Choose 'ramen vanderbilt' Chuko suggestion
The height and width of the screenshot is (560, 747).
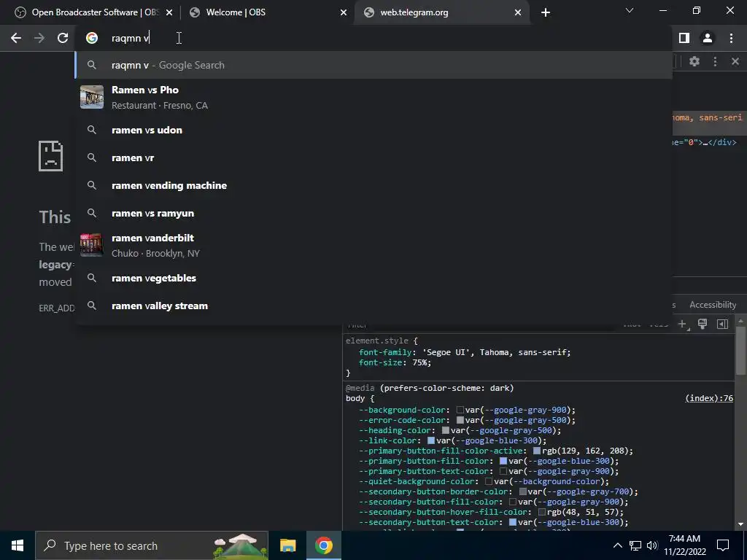coord(373,245)
